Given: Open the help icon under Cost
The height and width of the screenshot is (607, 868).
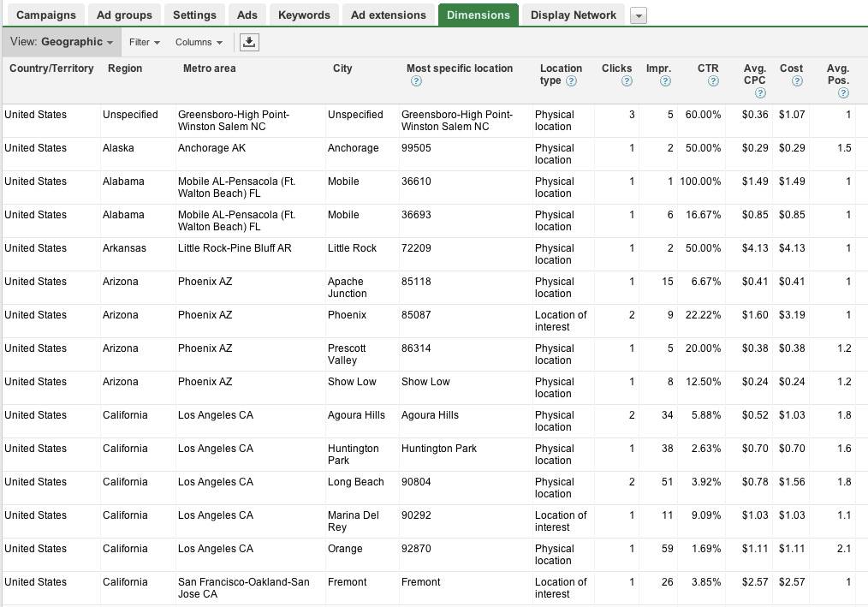Looking at the screenshot, I should click(797, 81).
